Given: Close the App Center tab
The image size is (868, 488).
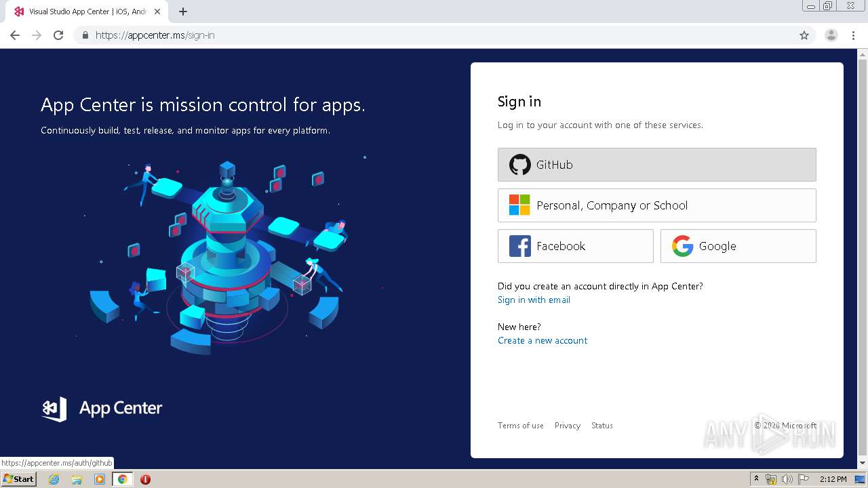Looking at the screenshot, I should pos(157,12).
